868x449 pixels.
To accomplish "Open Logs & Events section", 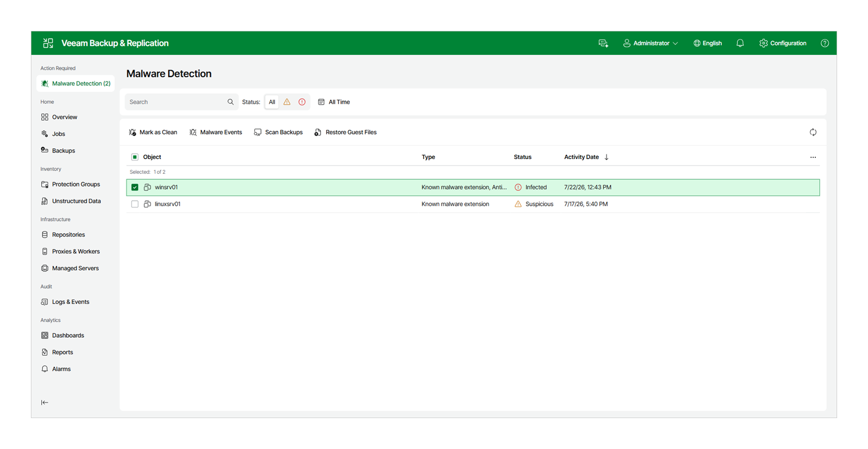I will pos(65,302).
